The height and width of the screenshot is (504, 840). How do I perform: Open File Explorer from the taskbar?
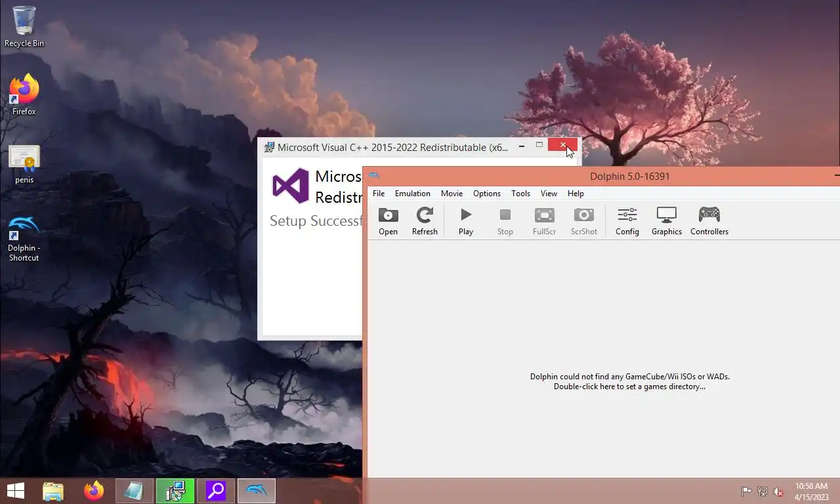[x=53, y=491]
